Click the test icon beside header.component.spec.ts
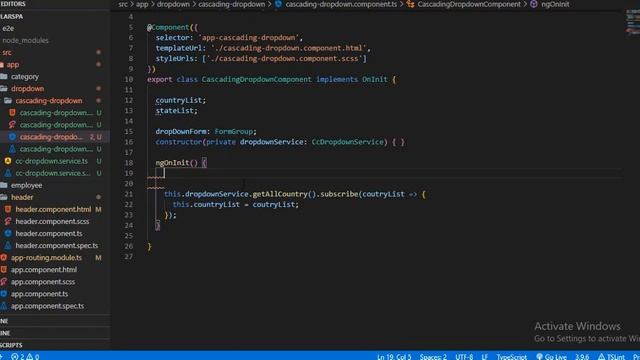This screenshot has width=640, height=360. [8, 245]
